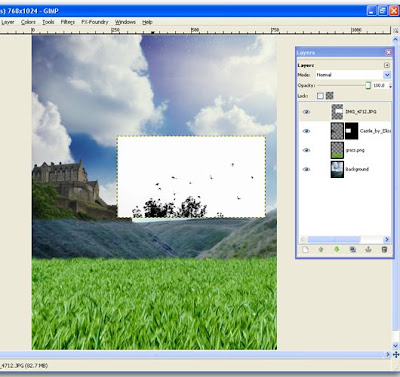Open the Colors menu
The image size is (400, 377).
28,22
